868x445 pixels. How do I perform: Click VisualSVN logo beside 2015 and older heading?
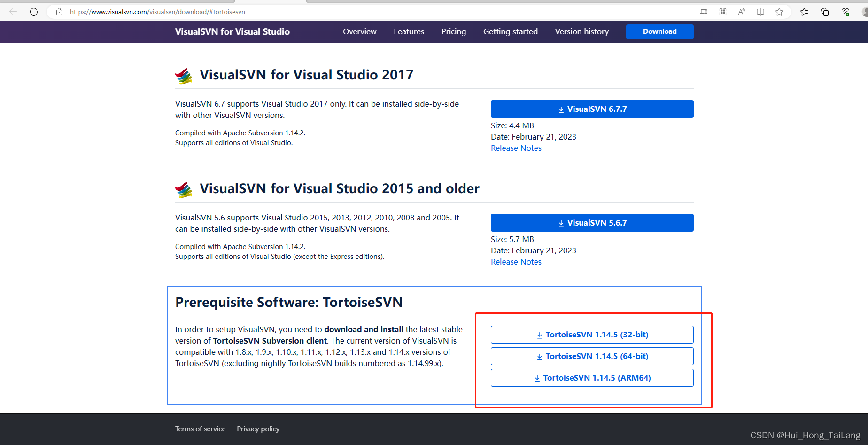tap(184, 189)
